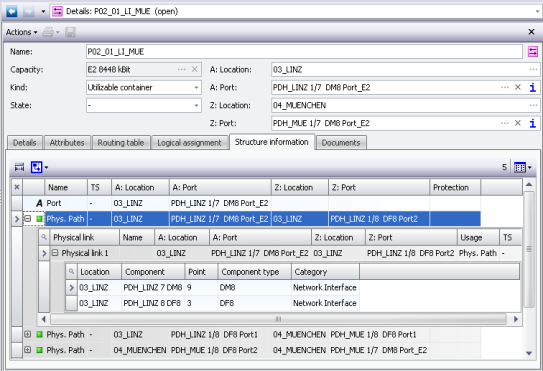
Task: Click vertical scrollbar down arrow
Action: (529, 353)
